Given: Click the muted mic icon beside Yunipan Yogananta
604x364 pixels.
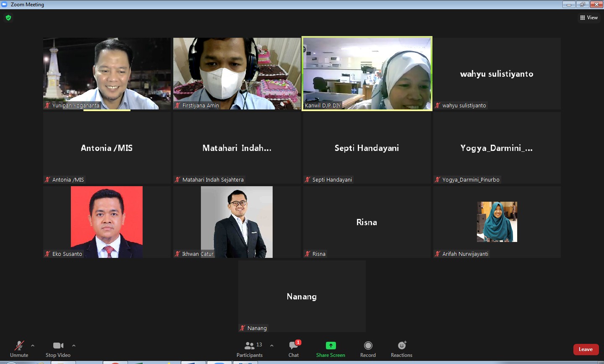Looking at the screenshot, I should pyautogui.click(x=47, y=106).
